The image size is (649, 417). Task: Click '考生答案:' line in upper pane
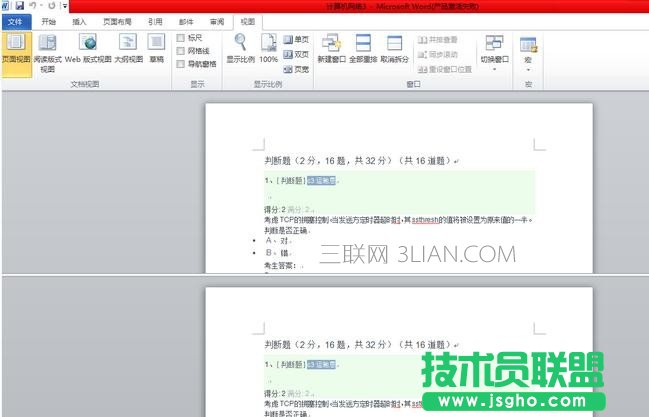tap(283, 265)
